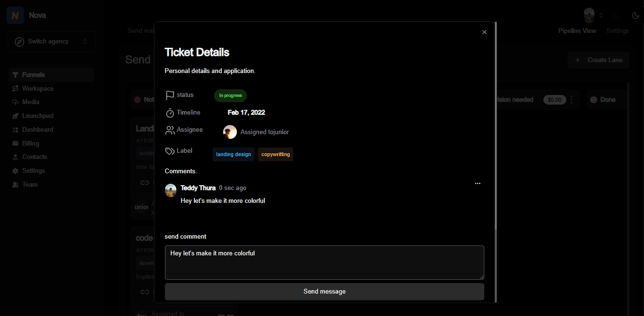
Task: Expand the Switch agency dropdown
Action: 51,42
